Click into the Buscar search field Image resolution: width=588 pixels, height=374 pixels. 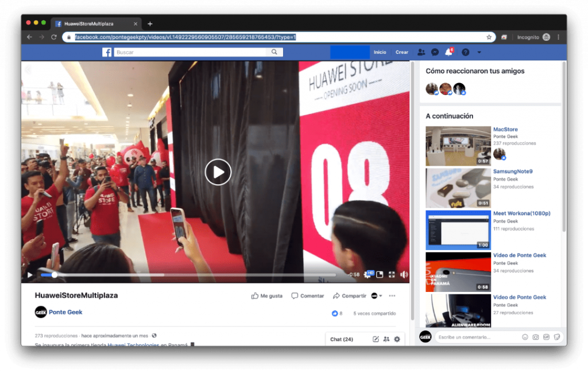click(x=189, y=52)
